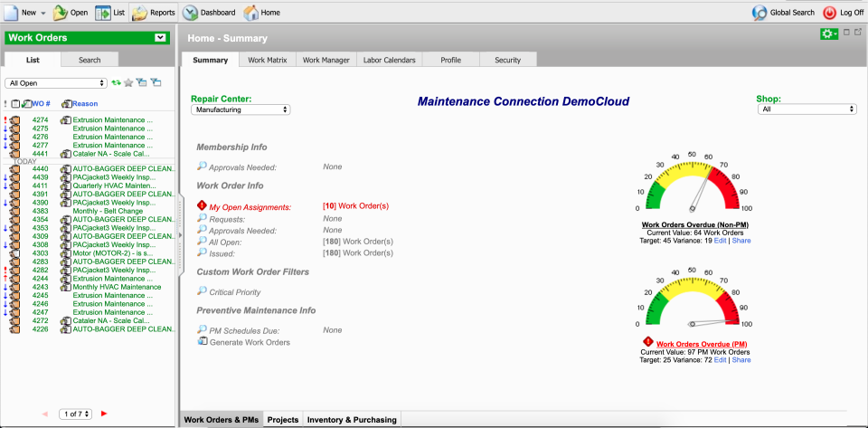Go to Home via house icon
868x428 pixels.
point(250,12)
